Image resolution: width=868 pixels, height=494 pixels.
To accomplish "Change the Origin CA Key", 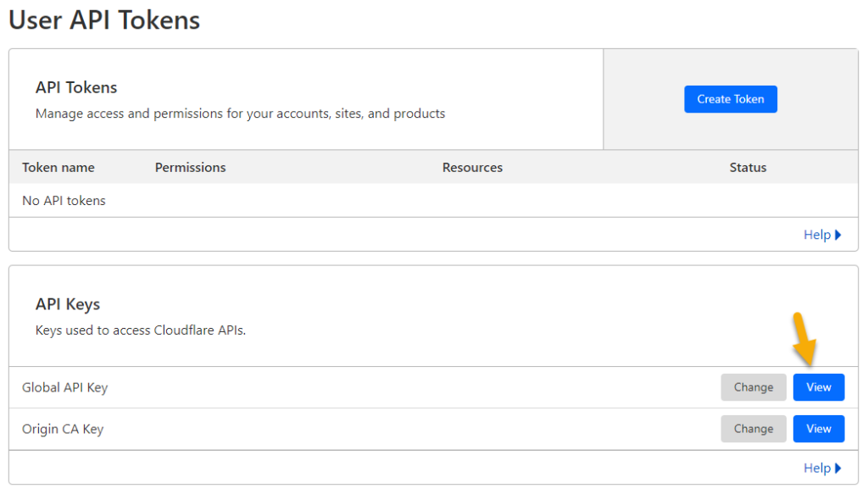I will [753, 429].
